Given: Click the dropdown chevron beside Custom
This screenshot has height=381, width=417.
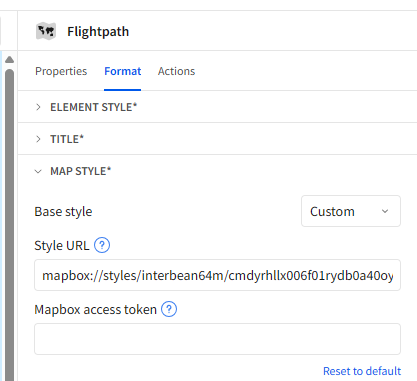Looking at the screenshot, I should tap(385, 211).
